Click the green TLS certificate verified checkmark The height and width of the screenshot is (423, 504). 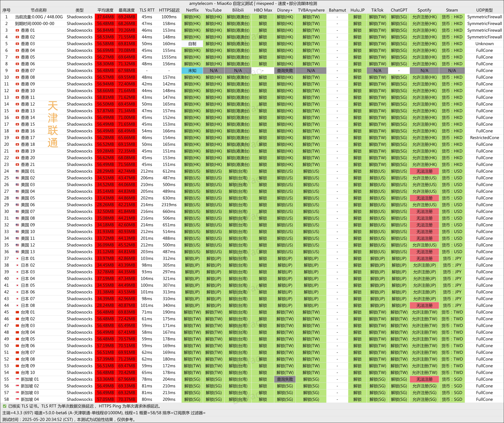coord(5,406)
